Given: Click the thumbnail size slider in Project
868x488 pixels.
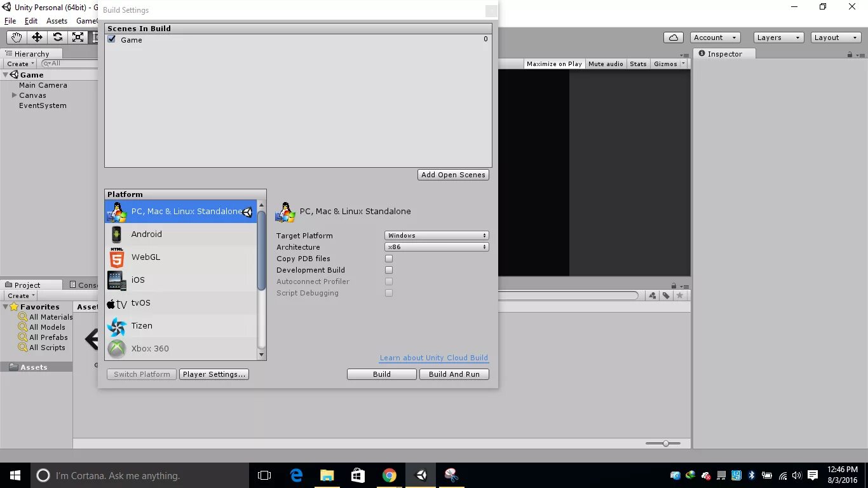Looking at the screenshot, I should pyautogui.click(x=665, y=444).
